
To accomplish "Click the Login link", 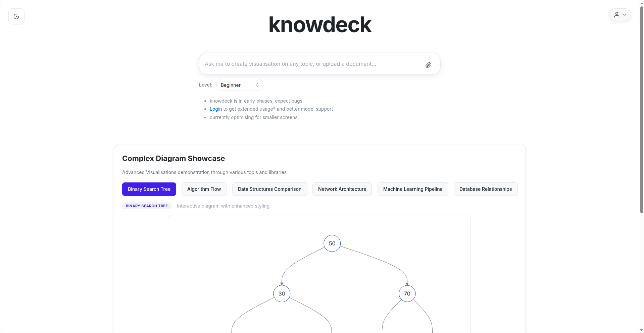I will coord(215,109).
